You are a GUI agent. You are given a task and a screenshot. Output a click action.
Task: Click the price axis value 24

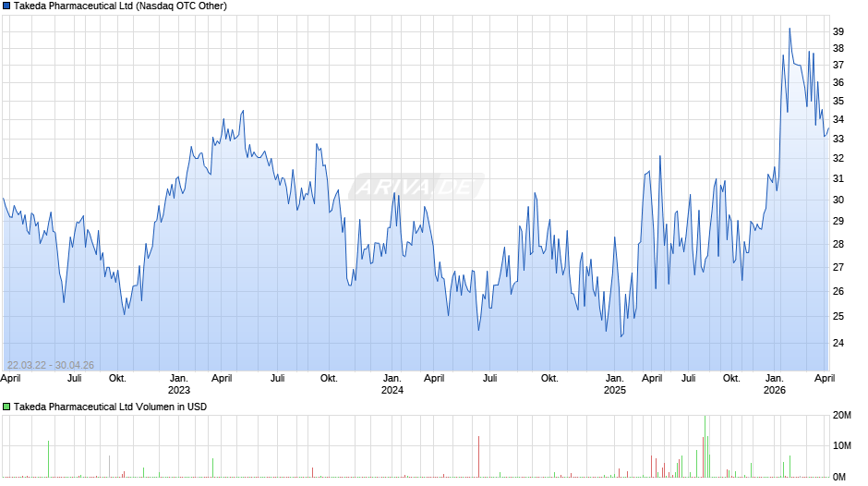click(x=838, y=343)
